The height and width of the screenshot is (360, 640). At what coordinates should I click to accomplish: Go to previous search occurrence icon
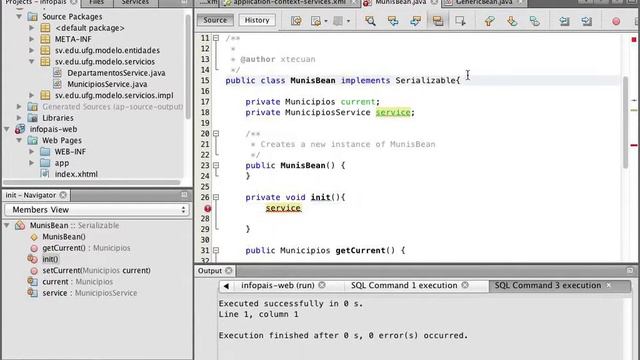393,20
